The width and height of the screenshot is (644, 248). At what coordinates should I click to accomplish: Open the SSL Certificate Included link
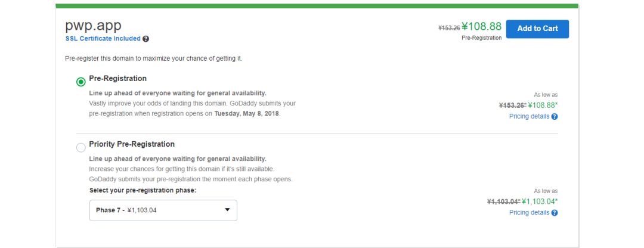click(103, 39)
